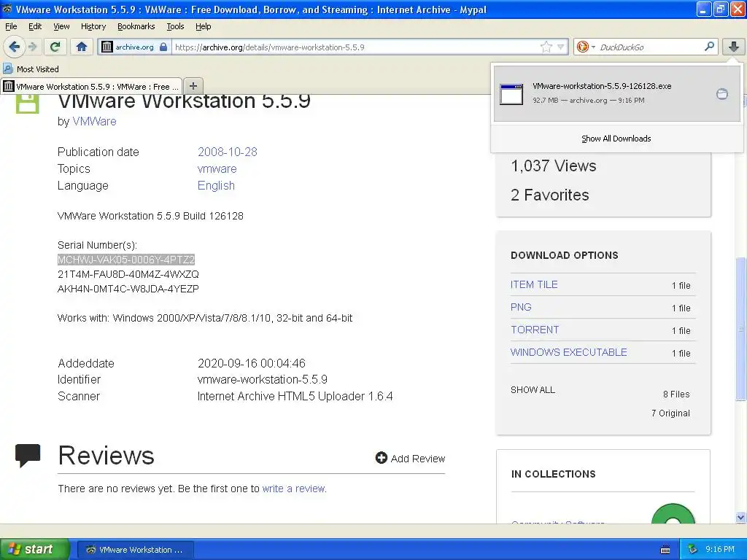Click highlighted serial MCHWJ-VAK05-0006Y-4PTZ2
Screen dimensions: 747x560
pyautogui.click(x=126, y=260)
